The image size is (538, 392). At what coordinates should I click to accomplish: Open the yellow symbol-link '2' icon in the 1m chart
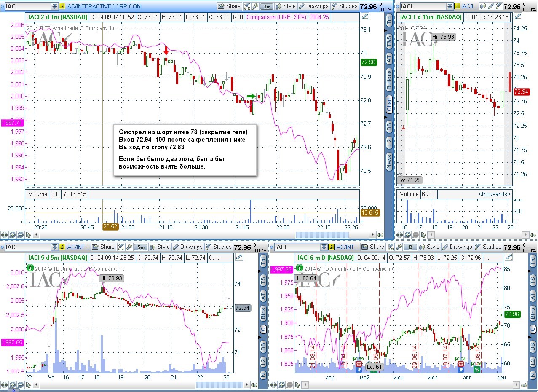click(x=62, y=6)
